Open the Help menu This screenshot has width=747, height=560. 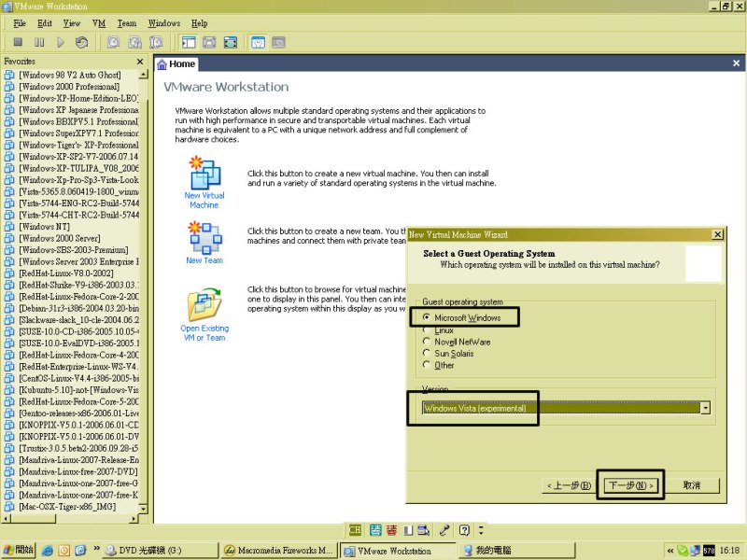pyautogui.click(x=199, y=23)
